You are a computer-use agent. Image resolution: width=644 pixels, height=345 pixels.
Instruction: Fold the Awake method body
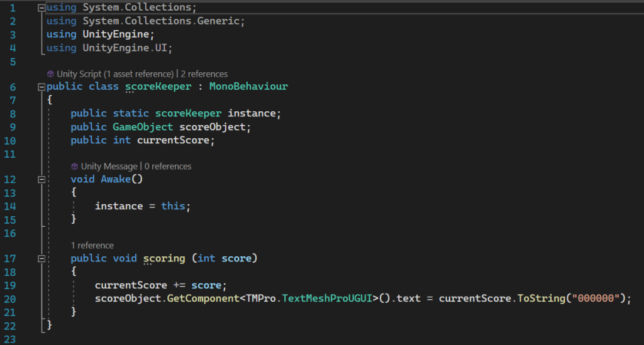pyautogui.click(x=42, y=180)
